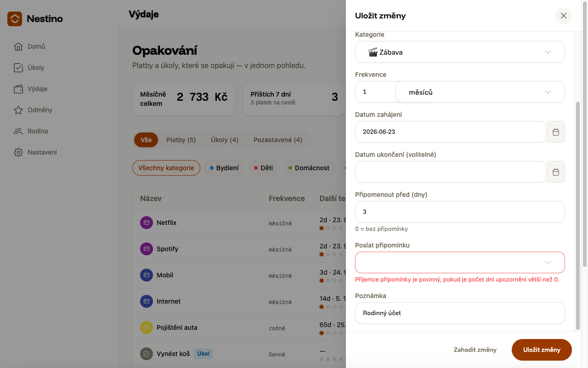Switch to the Platby (5) tab
Viewport: 588px width, 368px height.
pos(181,140)
